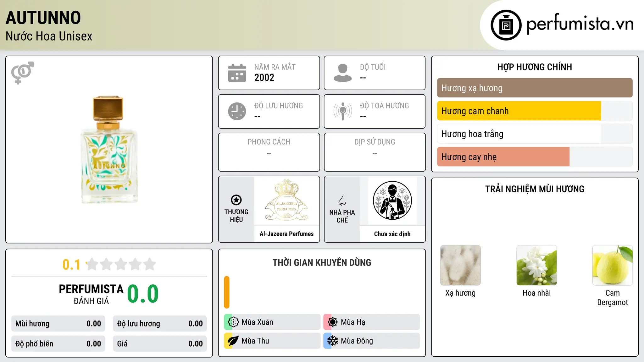This screenshot has height=362, width=644.
Task: Click the Phong cách info card
Action: coord(269,152)
